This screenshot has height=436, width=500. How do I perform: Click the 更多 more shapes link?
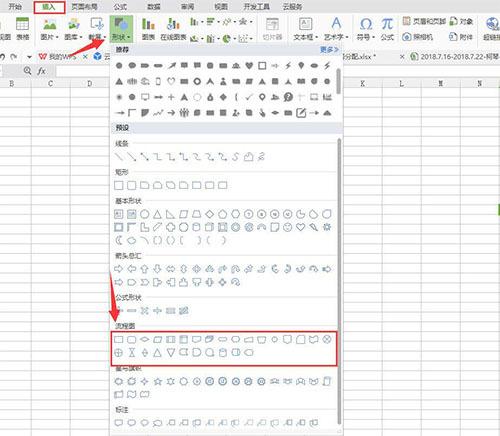tap(329, 50)
